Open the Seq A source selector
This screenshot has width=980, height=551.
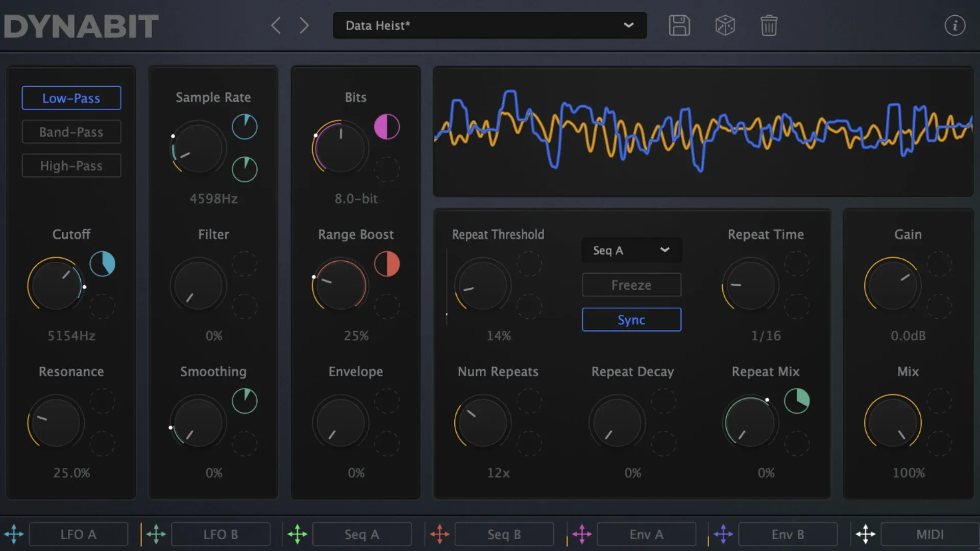pyautogui.click(x=631, y=250)
